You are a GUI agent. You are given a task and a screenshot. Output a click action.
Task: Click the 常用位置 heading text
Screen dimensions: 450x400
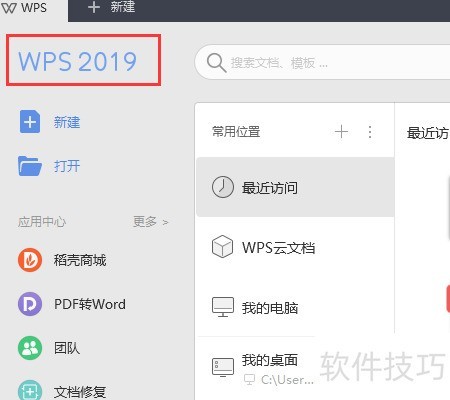[x=236, y=132]
